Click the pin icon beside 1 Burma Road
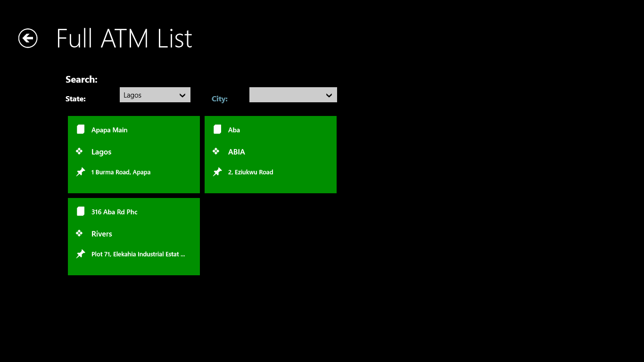Screen dimensions: 644x362 81,172
